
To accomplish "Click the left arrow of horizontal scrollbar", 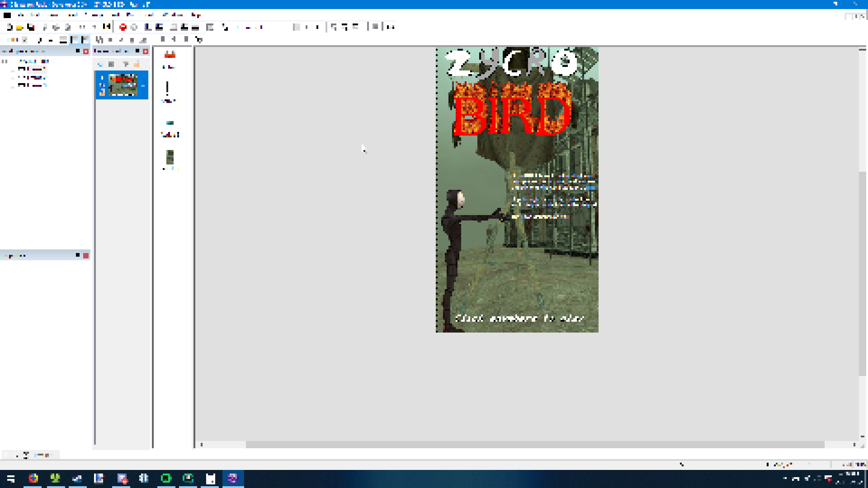I will point(202,445).
